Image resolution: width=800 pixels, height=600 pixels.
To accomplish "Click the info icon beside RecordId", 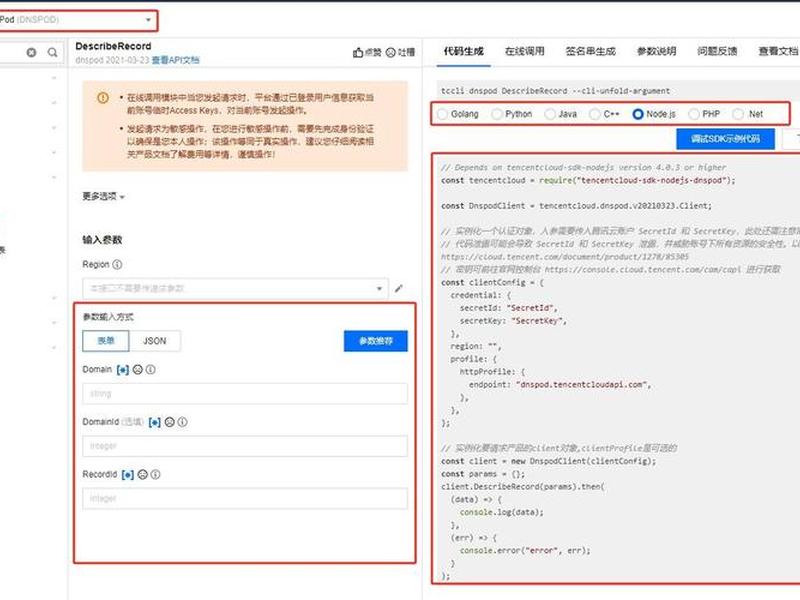I will (156, 474).
